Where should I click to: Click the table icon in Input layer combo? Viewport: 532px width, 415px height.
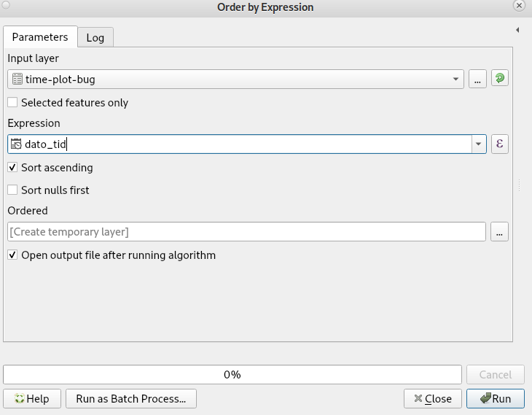point(17,79)
